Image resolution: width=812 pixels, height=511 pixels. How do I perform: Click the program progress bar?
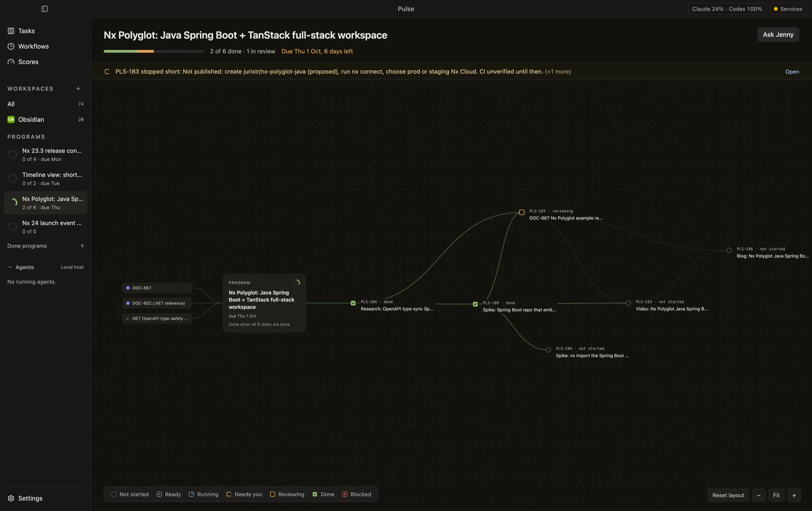[x=154, y=51]
